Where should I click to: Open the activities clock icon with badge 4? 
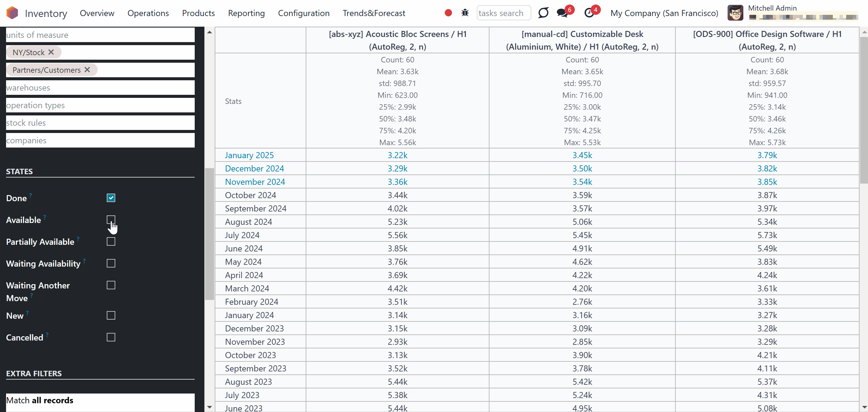[x=589, y=13]
